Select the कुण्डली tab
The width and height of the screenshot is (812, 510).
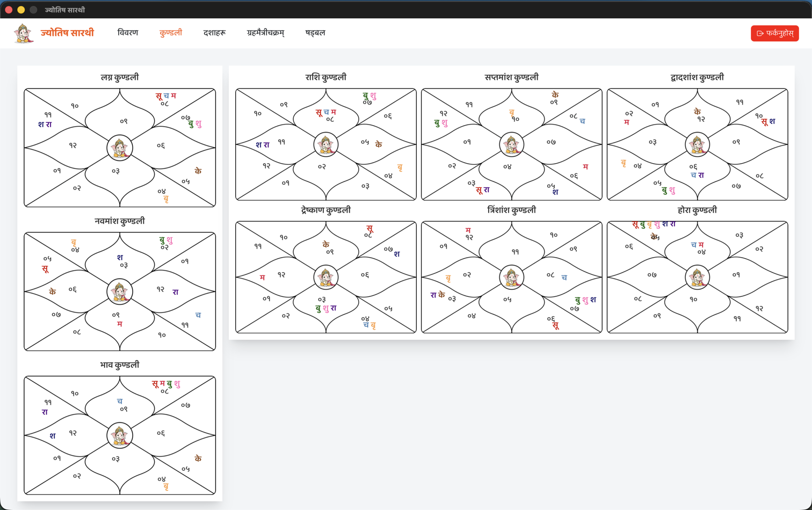click(171, 33)
